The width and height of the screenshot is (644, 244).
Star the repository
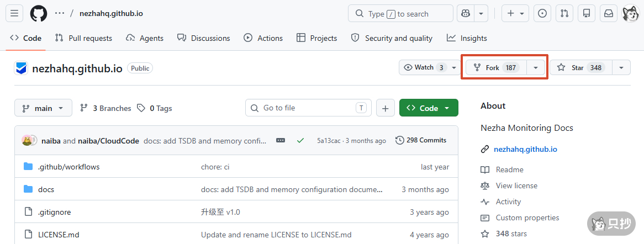click(581, 67)
